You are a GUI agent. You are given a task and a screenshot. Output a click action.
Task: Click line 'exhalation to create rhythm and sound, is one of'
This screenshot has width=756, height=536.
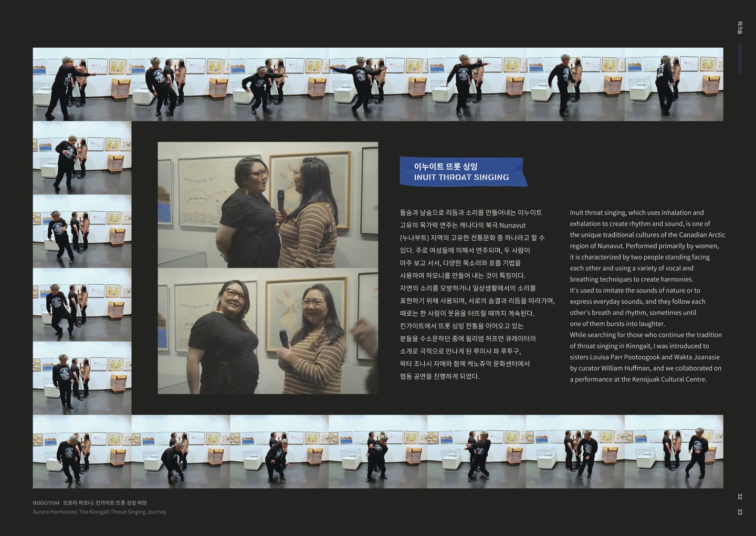pyautogui.click(x=640, y=224)
